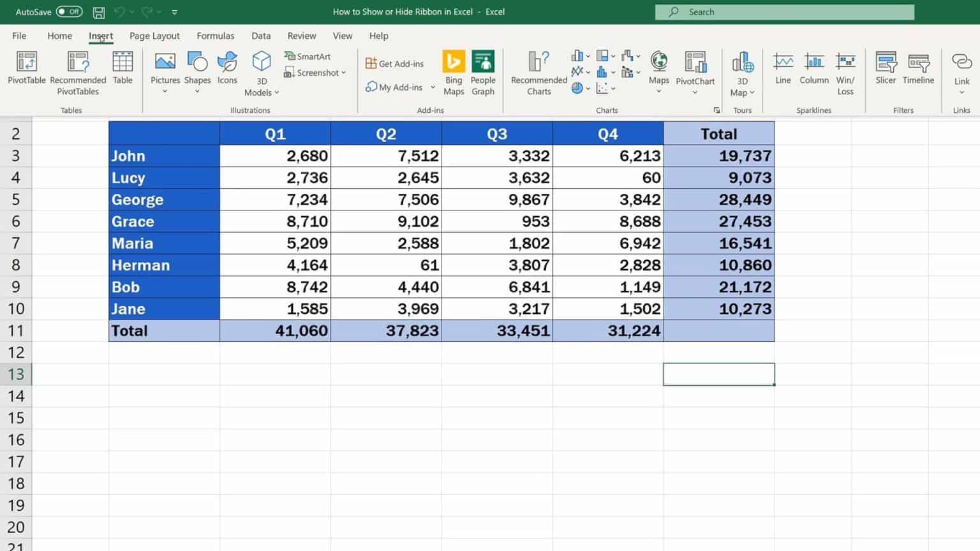Click the Save icon in title bar

[99, 12]
